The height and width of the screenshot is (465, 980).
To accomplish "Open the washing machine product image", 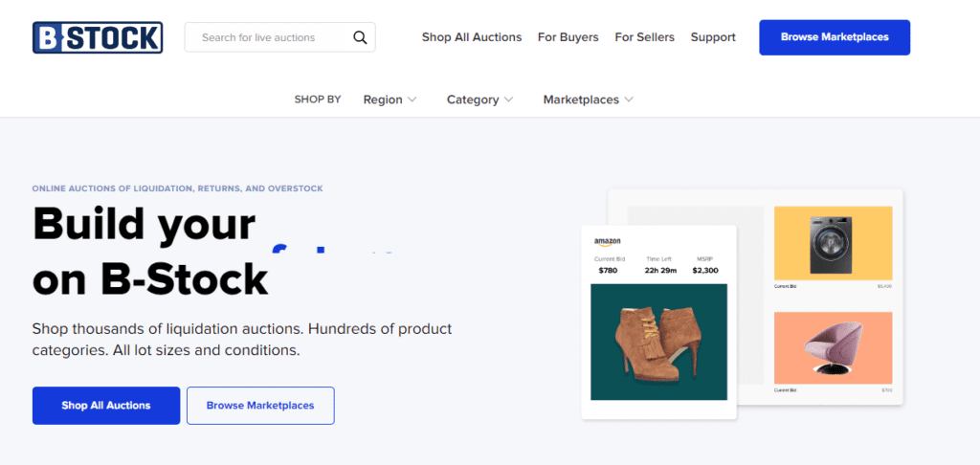I will pyautogui.click(x=834, y=243).
